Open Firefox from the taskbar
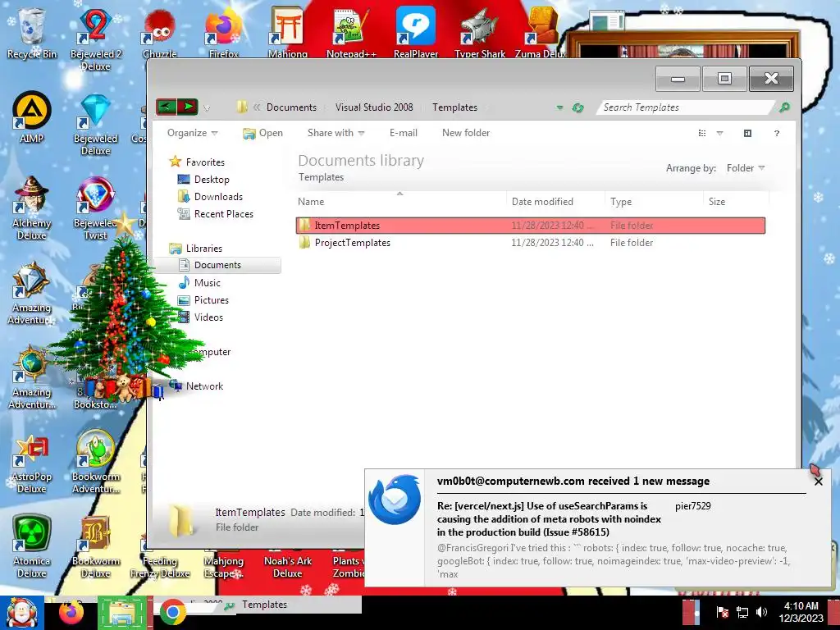Screen dimensions: 840x630 (71, 613)
